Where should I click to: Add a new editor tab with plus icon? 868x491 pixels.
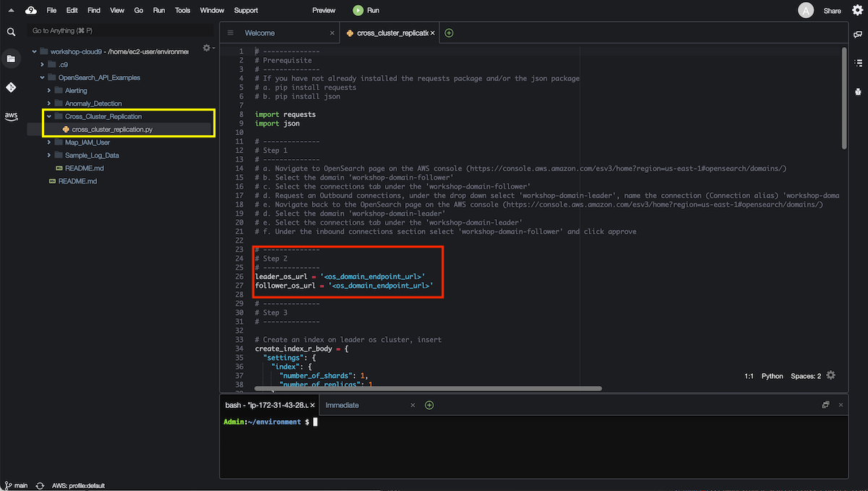click(449, 33)
